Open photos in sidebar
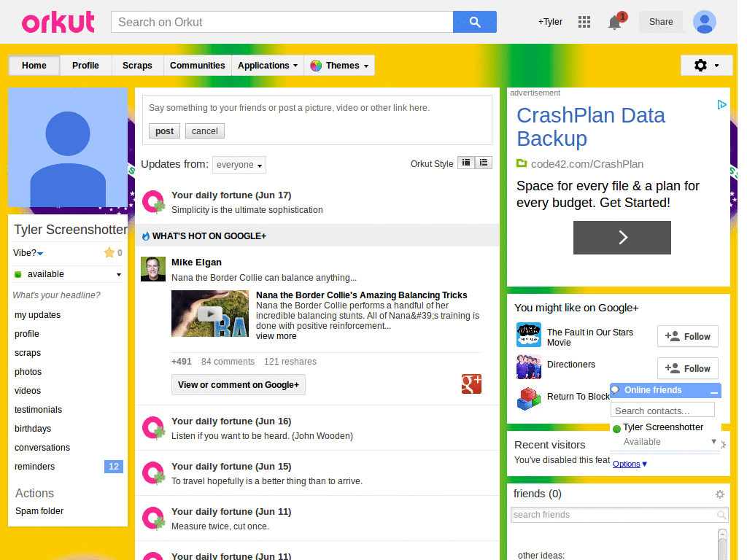This screenshot has height=560, width=747. [28, 372]
